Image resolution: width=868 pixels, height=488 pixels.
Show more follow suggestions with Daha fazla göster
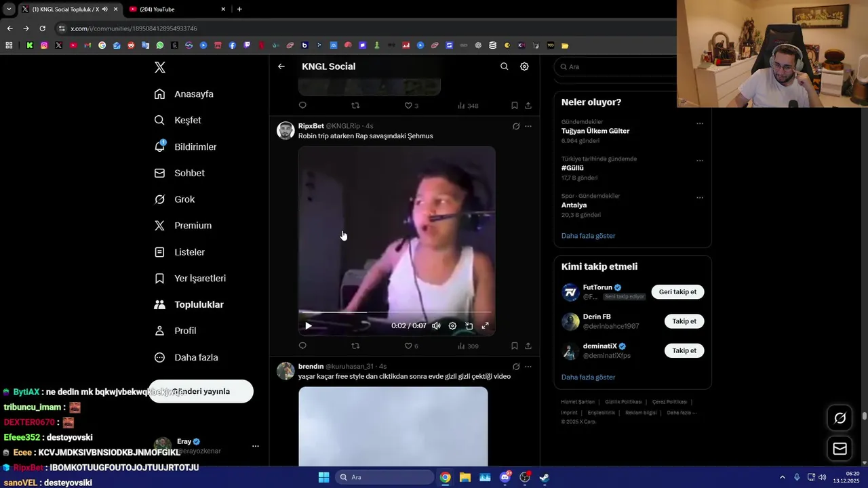click(589, 377)
